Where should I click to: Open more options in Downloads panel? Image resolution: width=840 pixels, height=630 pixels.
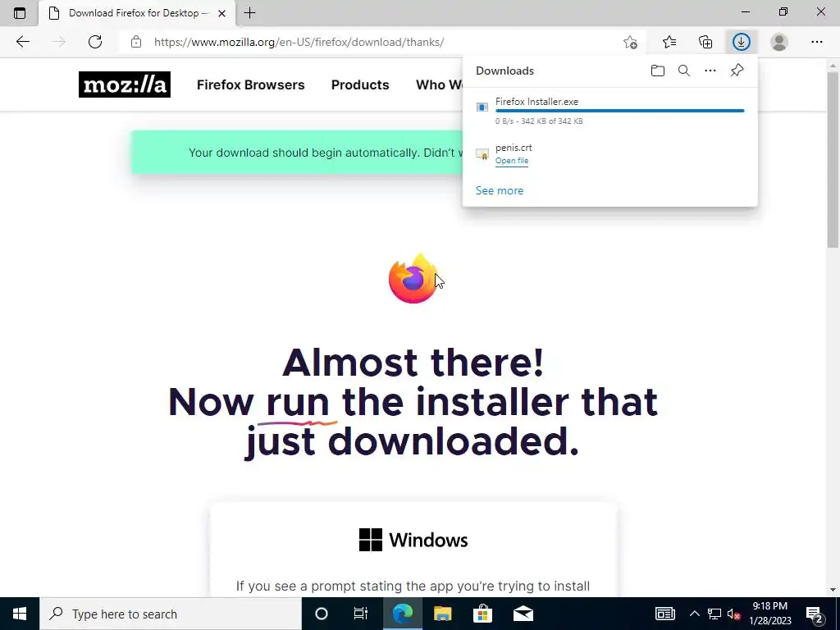[x=710, y=71]
